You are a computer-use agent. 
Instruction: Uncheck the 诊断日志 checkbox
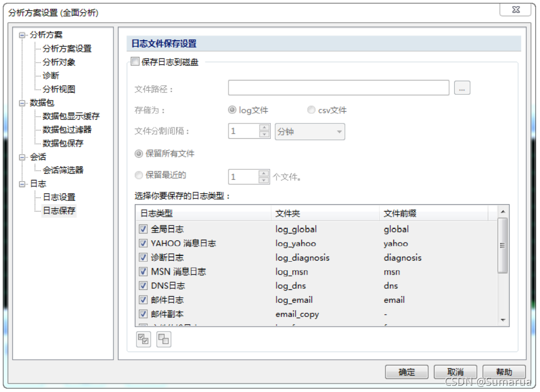coord(143,257)
